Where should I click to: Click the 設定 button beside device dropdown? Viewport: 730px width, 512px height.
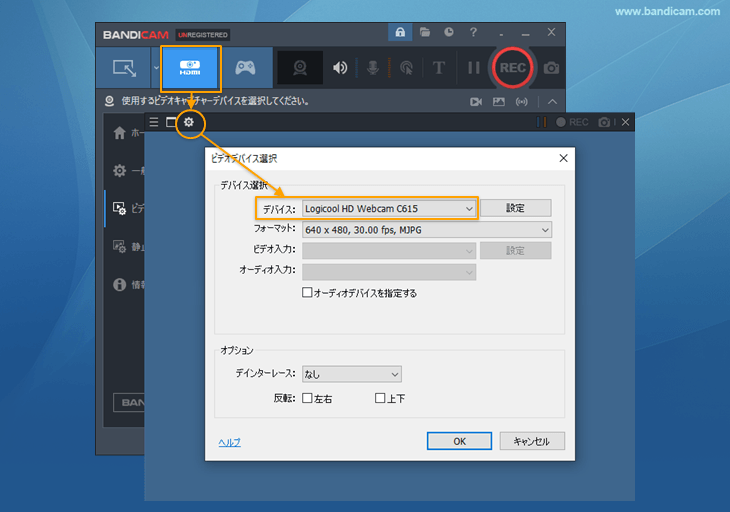click(x=515, y=208)
